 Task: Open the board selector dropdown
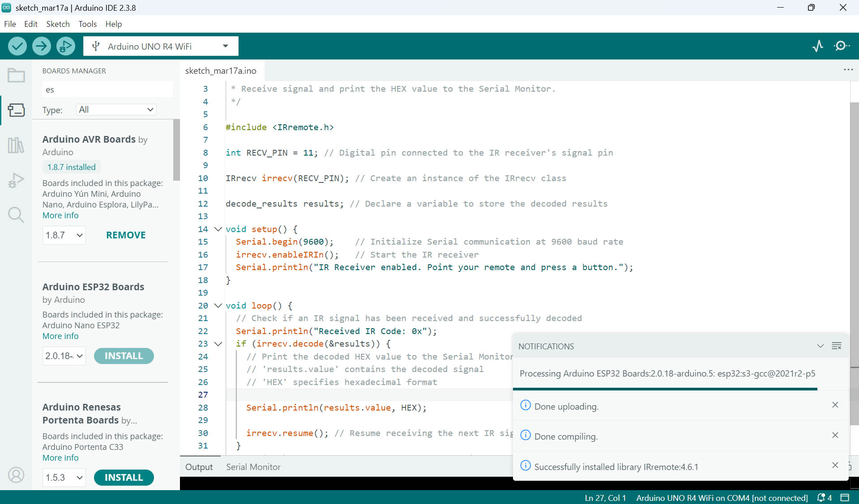(x=161, y=46)
